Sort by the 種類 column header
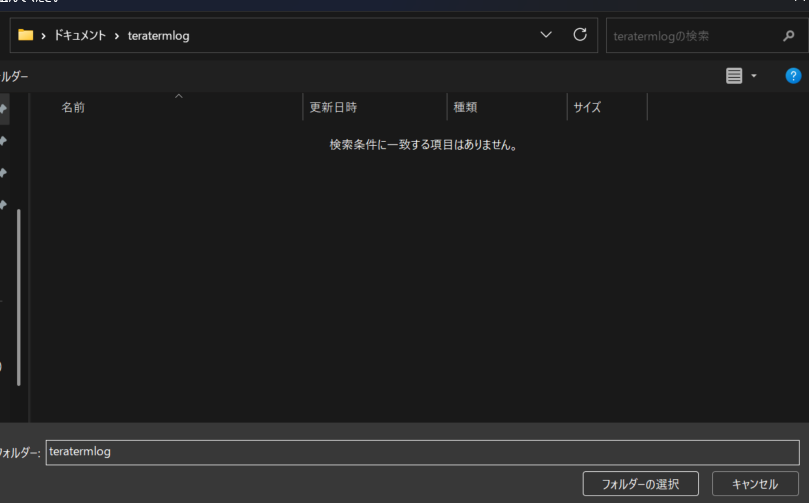Image resolution: width=809 pixels, height=503 pixels. 465,108
